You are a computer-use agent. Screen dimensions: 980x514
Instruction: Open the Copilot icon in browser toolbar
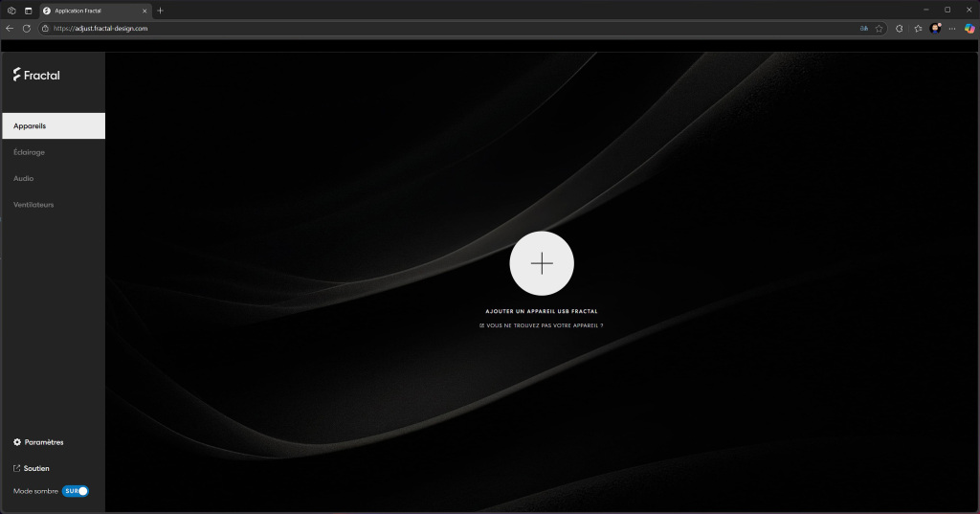pyautogui.click(x=969, y=29)
